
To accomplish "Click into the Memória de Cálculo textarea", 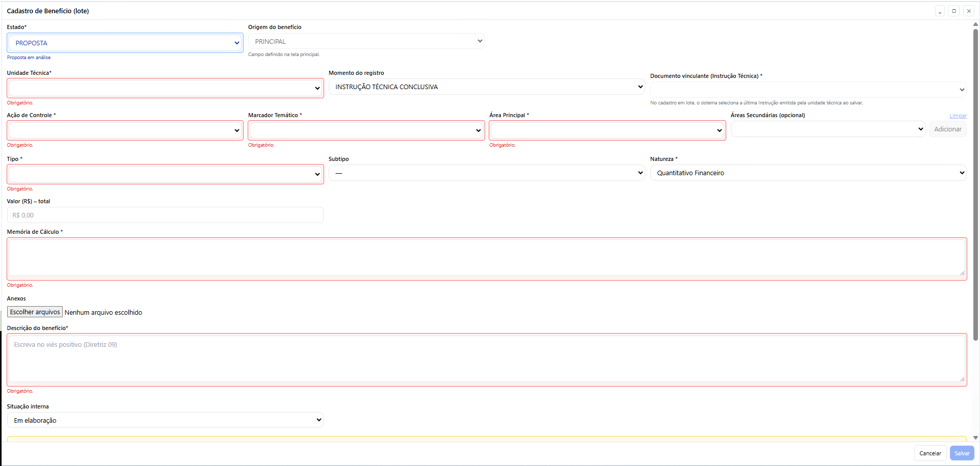I will click(x=486, y=259).
